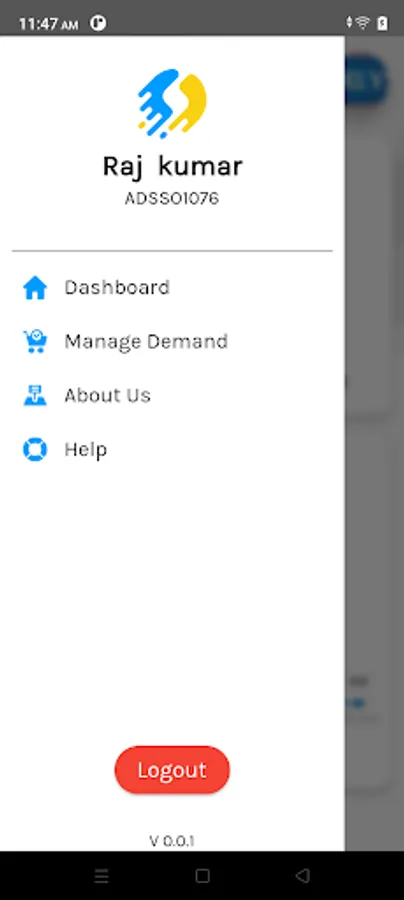Tap the recent apps navigation icon

[101, 875]
